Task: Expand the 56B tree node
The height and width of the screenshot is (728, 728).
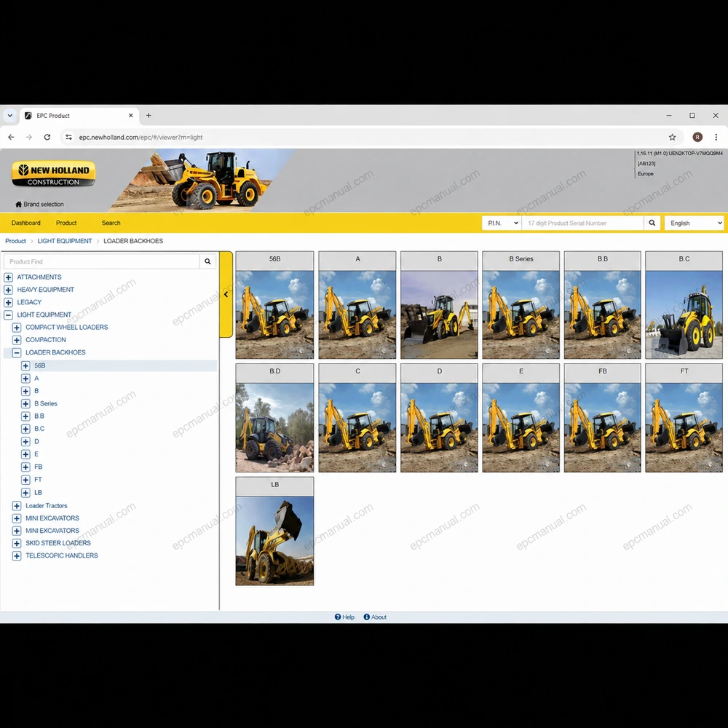Action: (x=25, y=366)
